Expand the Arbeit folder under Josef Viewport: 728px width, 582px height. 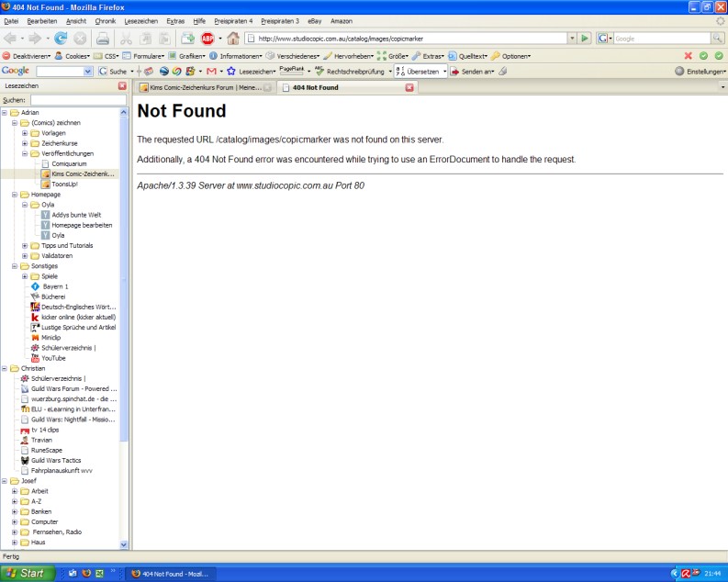click(15, 491)
